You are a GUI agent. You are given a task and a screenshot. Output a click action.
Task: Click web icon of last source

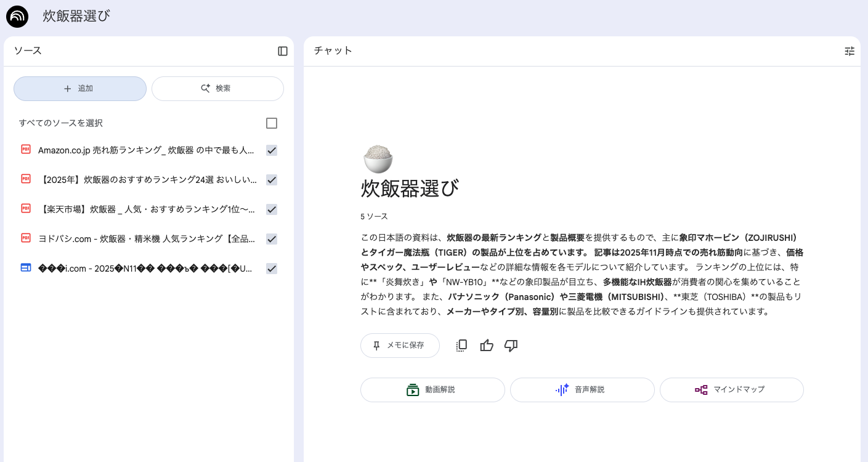tap(26, 268)
